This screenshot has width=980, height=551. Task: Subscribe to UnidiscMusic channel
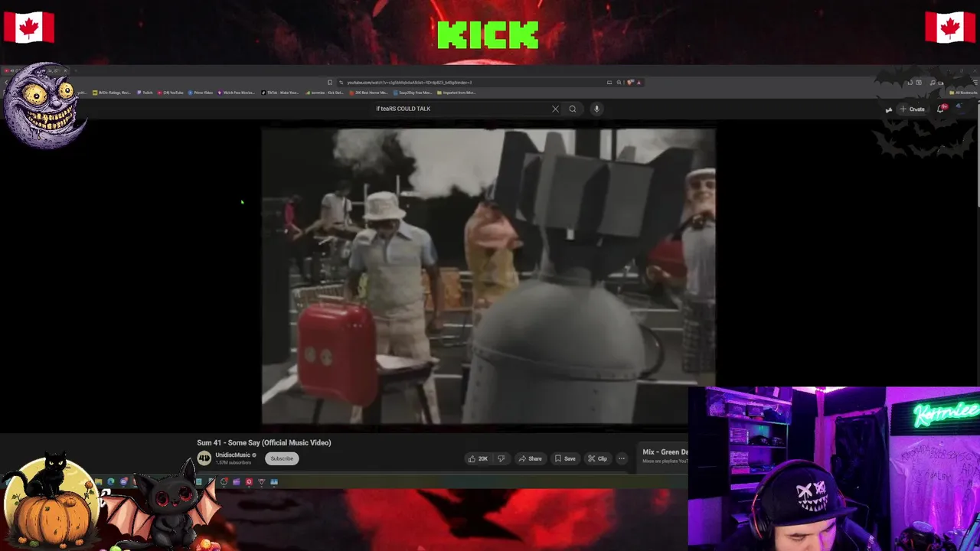pyautogui.click(x=282, y=458)
